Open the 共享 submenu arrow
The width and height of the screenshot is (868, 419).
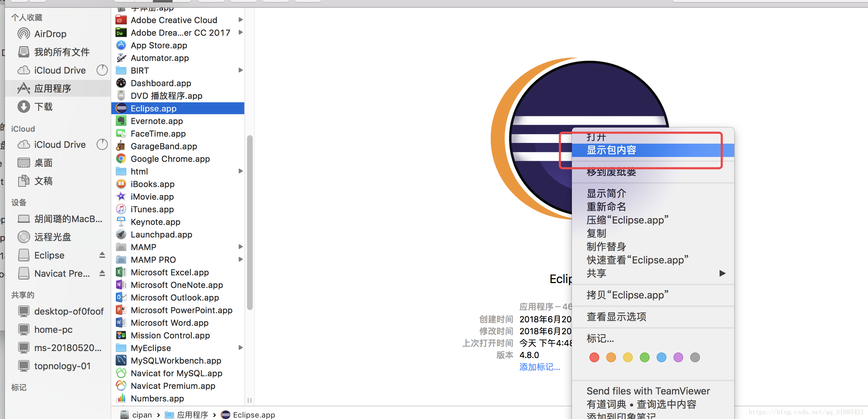pyautogui.click(x=722, y=273)
